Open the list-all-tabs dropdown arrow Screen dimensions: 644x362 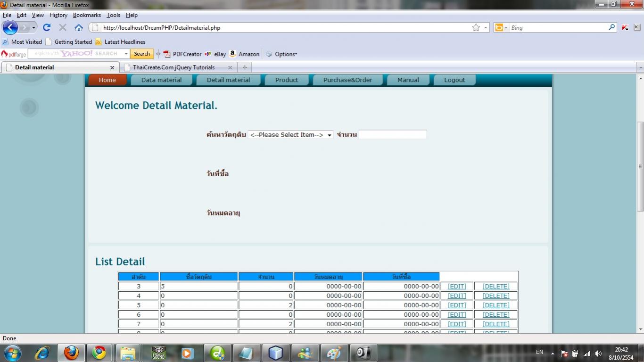pos(640,67)
